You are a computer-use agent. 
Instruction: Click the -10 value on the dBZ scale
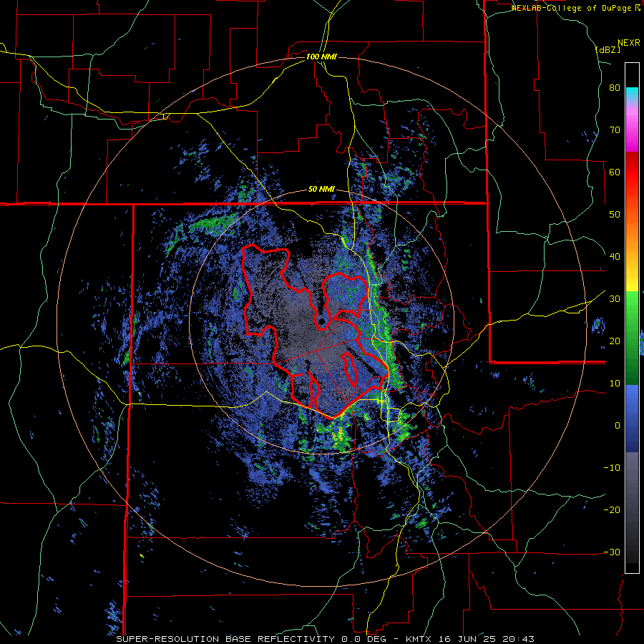[x=612, y=468]
